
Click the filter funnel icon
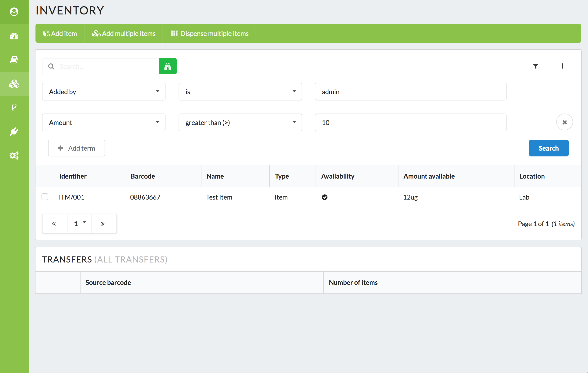(x=535, y=66)
